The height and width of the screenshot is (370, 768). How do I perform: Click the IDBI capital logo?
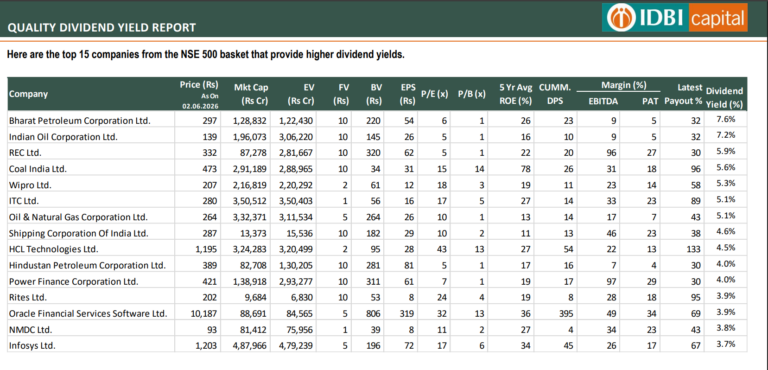(674, 18)
